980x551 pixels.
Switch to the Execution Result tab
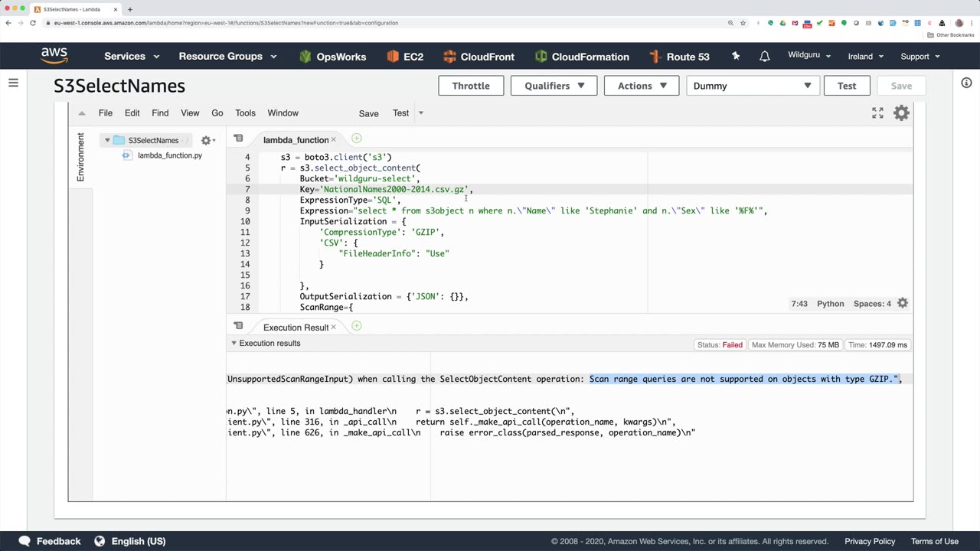[296, 328]
